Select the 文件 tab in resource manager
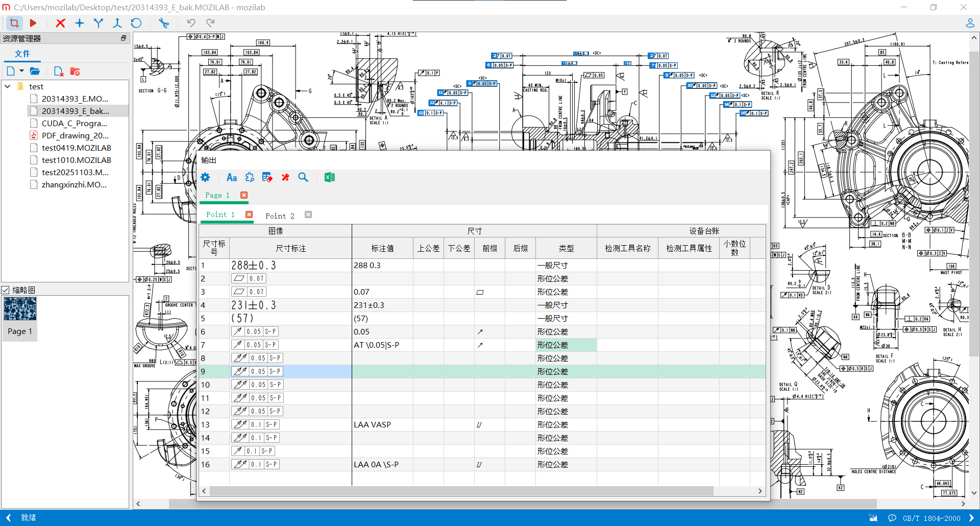 [22, 54]
